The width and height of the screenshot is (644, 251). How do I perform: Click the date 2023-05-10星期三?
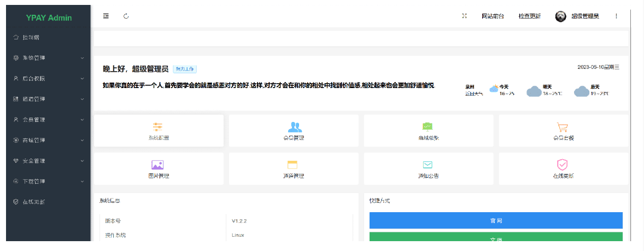[599, 67]
